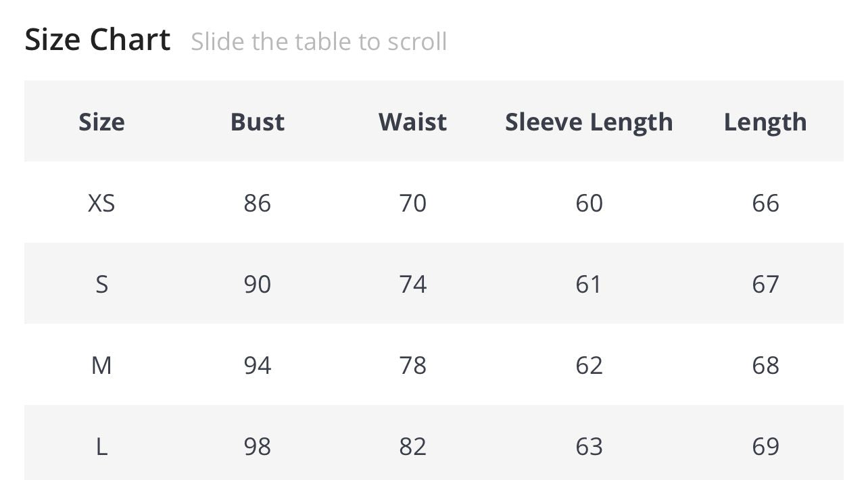
Task: Click the bust value 98
Action: click(258, 446)
